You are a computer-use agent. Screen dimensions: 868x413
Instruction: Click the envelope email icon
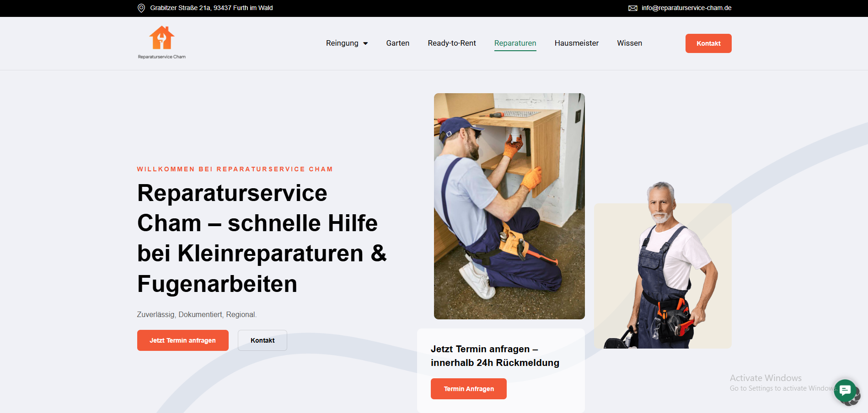click(x=633, y=8)
